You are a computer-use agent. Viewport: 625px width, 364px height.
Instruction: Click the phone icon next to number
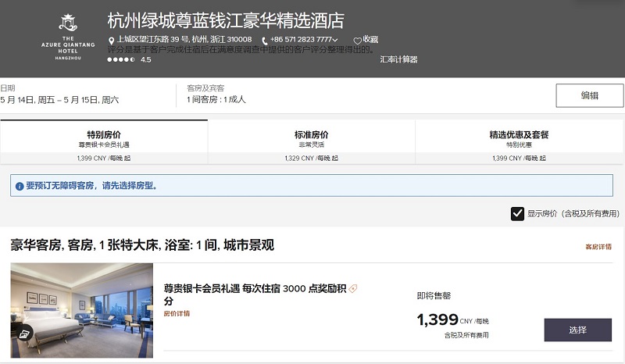click(x=264, y=41)
